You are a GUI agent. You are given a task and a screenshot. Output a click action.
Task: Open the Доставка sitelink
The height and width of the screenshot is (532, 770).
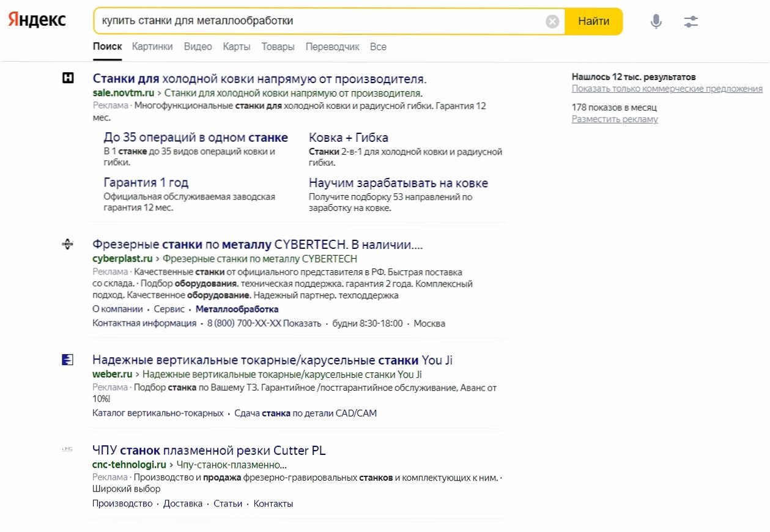pos(183,504)
